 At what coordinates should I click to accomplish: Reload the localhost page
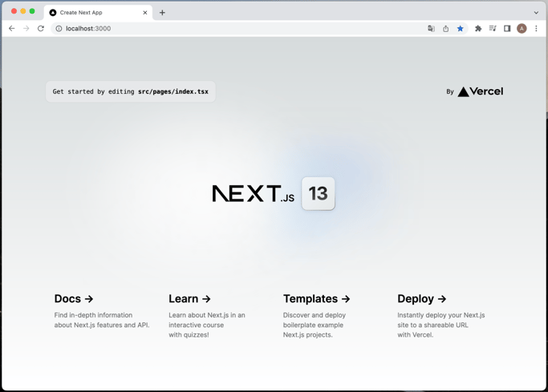pyautogui.click(x=41, y=29)
